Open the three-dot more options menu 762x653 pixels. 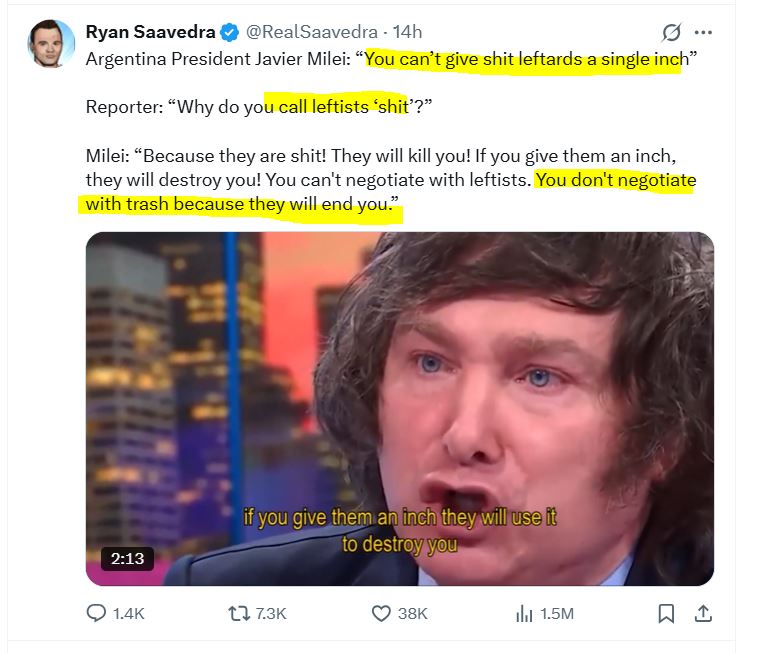703,33
